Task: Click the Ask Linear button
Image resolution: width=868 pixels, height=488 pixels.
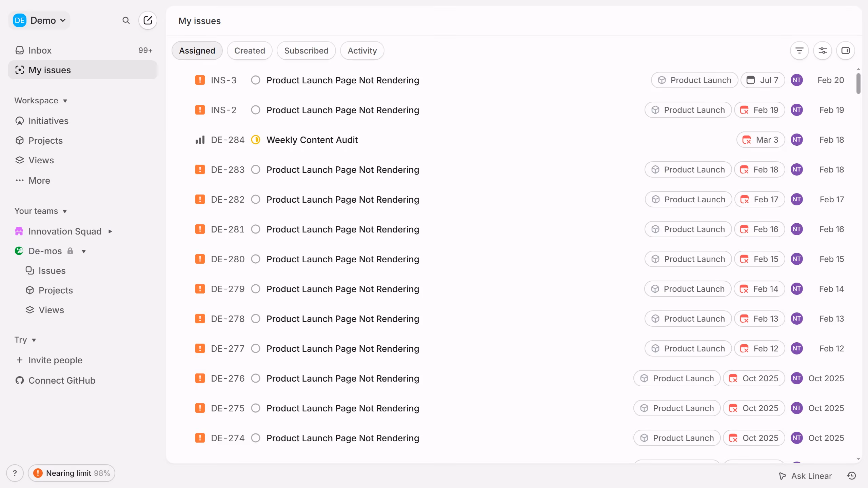Action: point(805,476)
